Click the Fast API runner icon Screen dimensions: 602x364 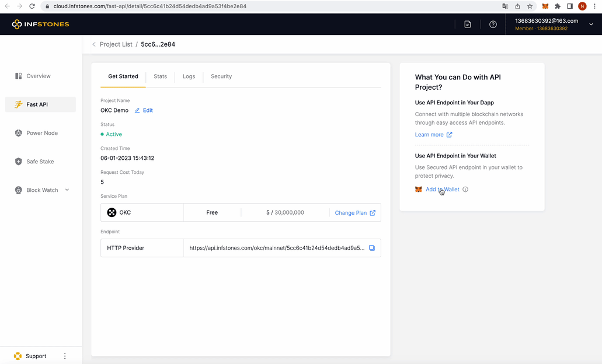pyautogui.click(x=18, y=104)
